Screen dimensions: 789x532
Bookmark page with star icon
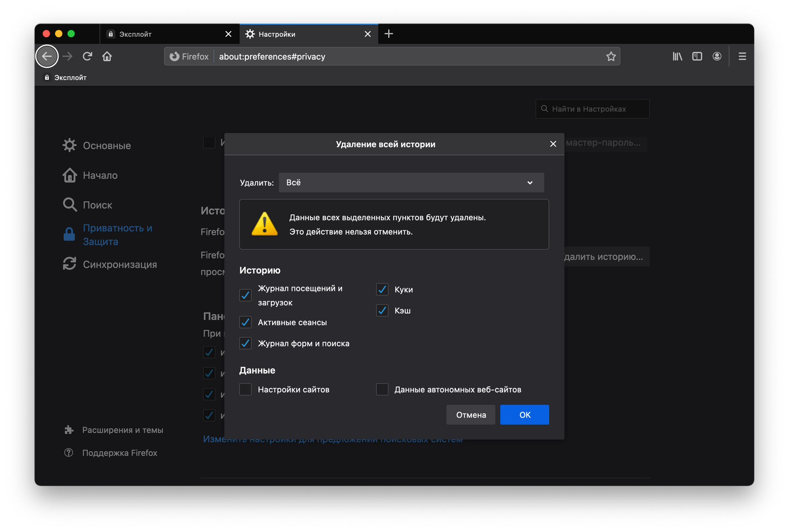point(611,56)
